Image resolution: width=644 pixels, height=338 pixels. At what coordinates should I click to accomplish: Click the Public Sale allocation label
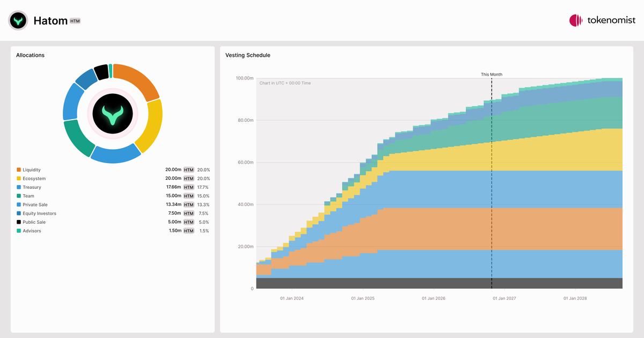pyautogui.click(x=34, y=222)
